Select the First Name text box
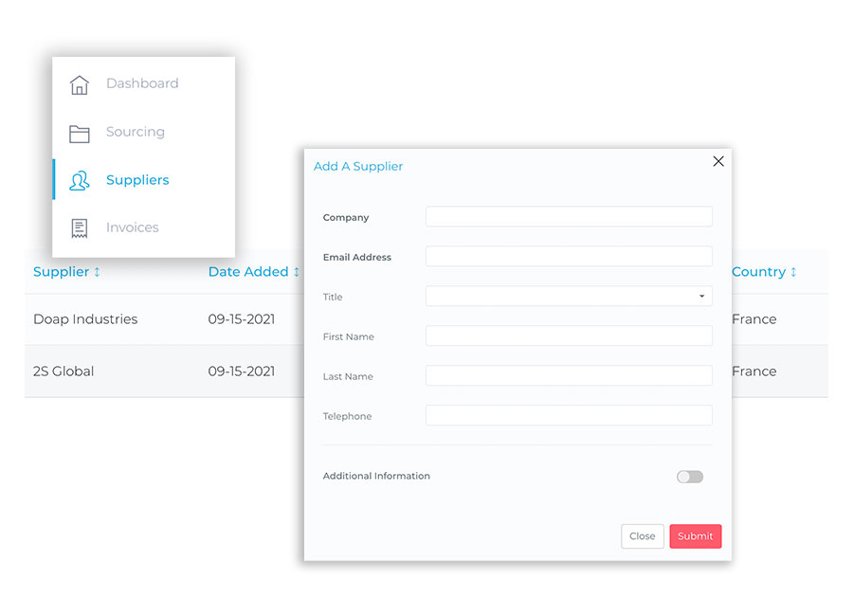Image resolution: width=853 pixels, height=616 pixels. (x=569, y=336)
